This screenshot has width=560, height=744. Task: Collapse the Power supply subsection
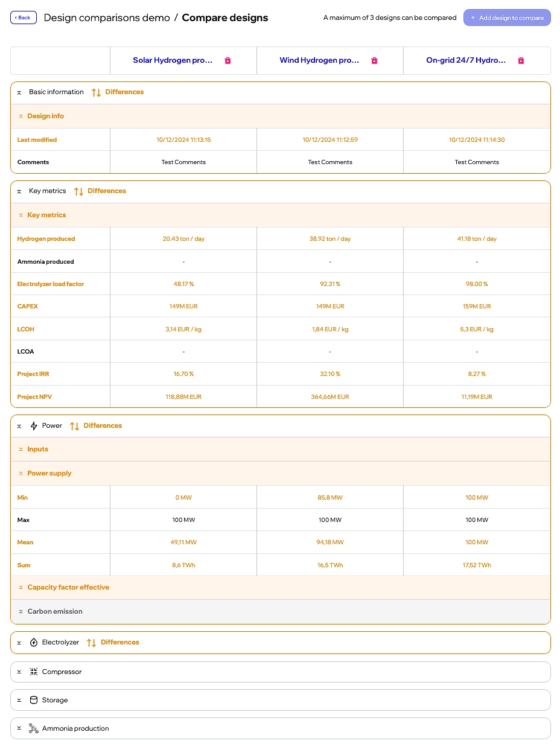(21, 473)
